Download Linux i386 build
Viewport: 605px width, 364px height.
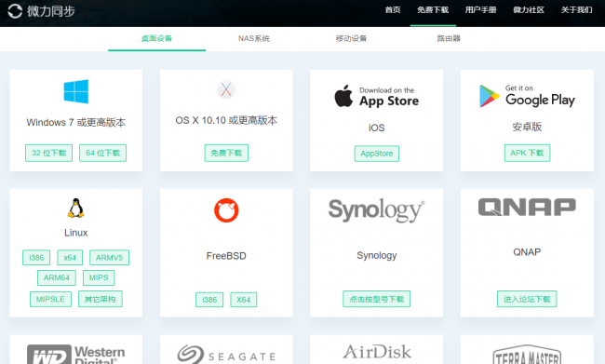36,258
